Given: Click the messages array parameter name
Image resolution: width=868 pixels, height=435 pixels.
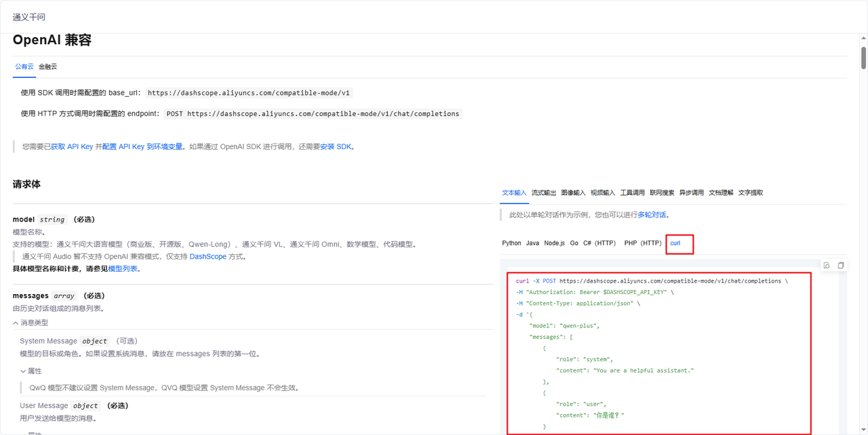Looking at the screenshot, I should 31,296.
